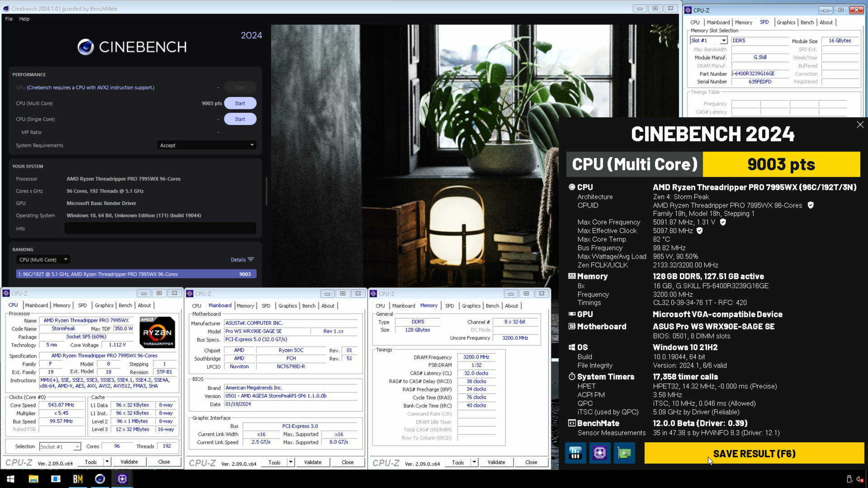Open Mainboard tab in CPU-Z CPU window
The width and height of the screenshot is (868, 488).
pyautogui.click(x=37, y=305)
